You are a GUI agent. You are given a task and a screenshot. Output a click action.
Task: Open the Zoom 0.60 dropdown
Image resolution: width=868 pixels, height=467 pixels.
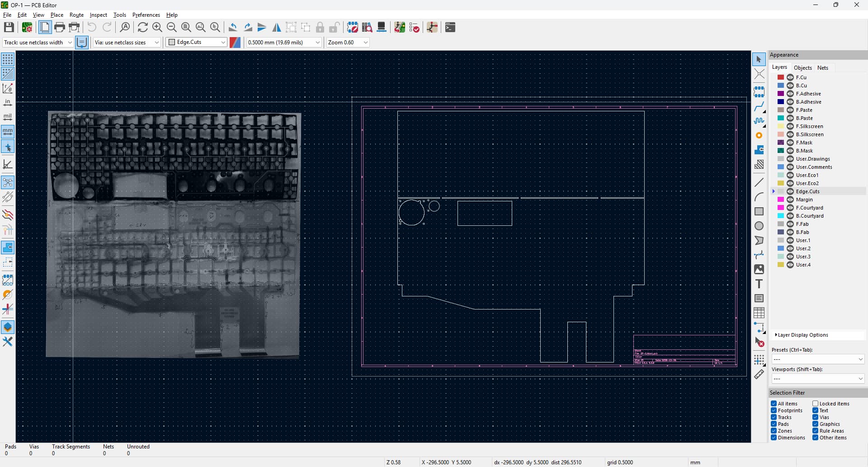coord(348,43)
